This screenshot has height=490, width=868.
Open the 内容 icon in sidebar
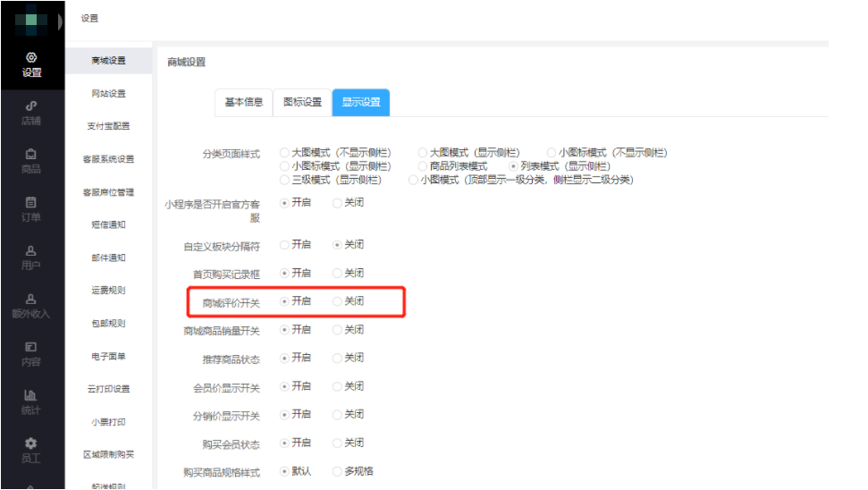point(31,347)
